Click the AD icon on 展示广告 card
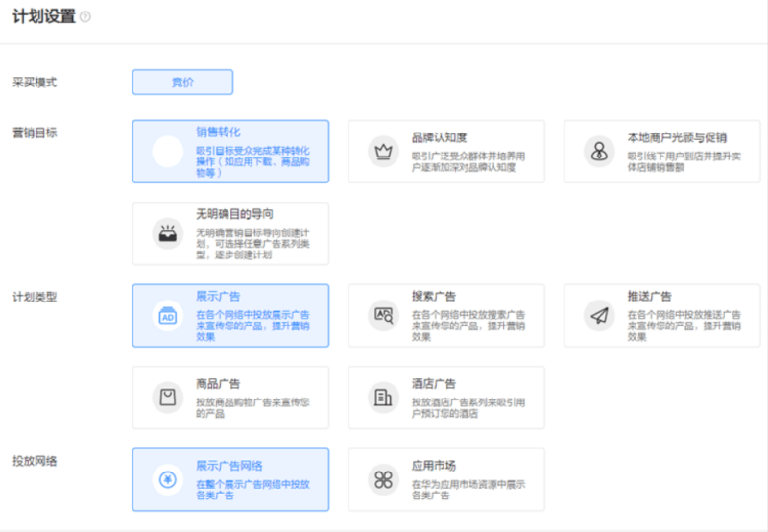 coord(167,315)
